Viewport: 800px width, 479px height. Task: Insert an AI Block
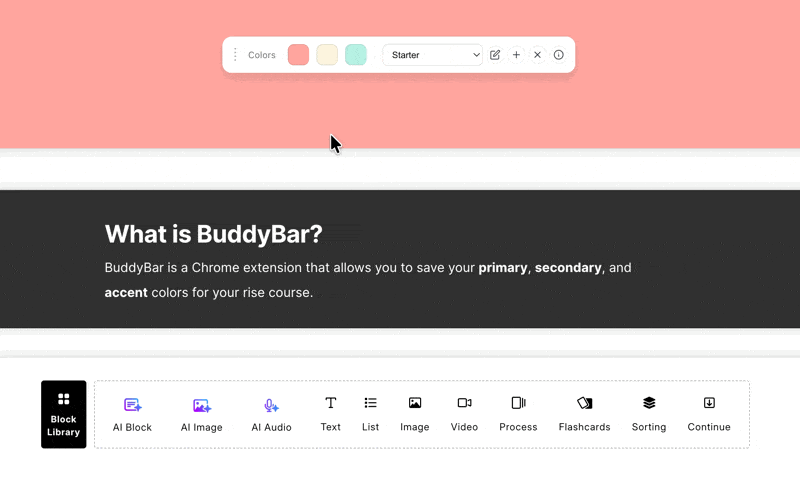(x=132, y=415)
